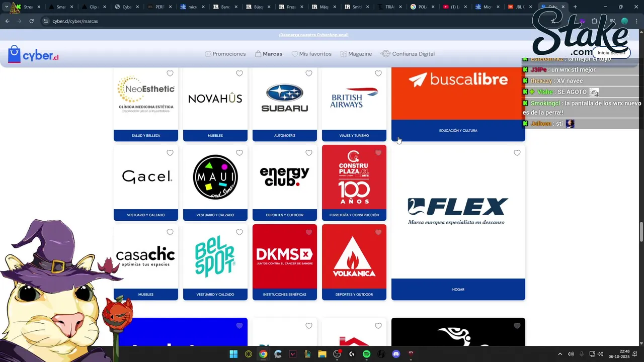The image size is (644, 362).
Task: Favorite Energy Club using its heart icon
Action: click(x=309, y=153)
